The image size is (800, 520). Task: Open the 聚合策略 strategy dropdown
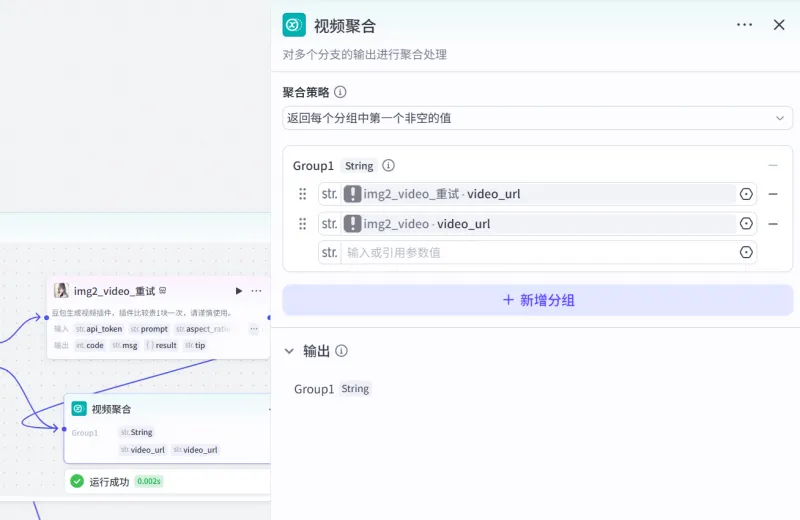click(x=537, y=118)
